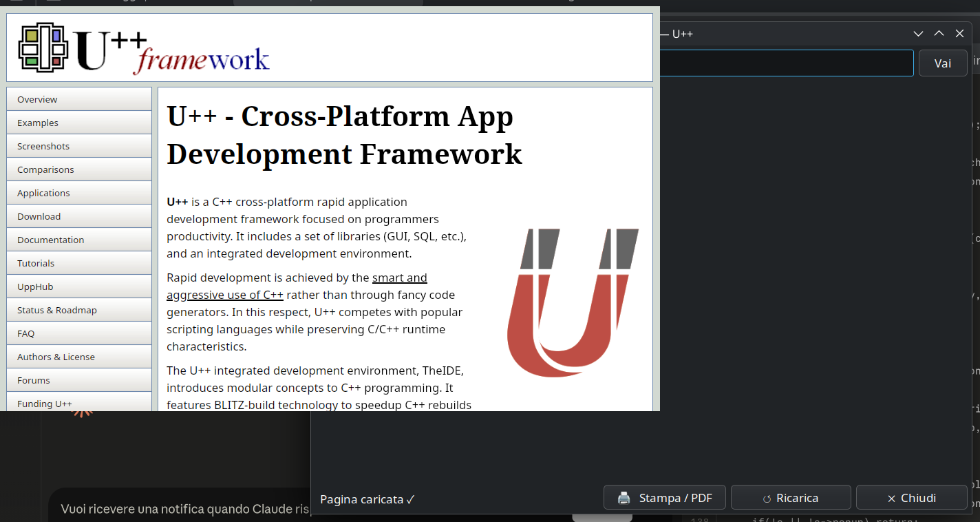Select Tutorials in the sidebar menu
This screenshot has height=522, width=980.
[x=79, y=263]
